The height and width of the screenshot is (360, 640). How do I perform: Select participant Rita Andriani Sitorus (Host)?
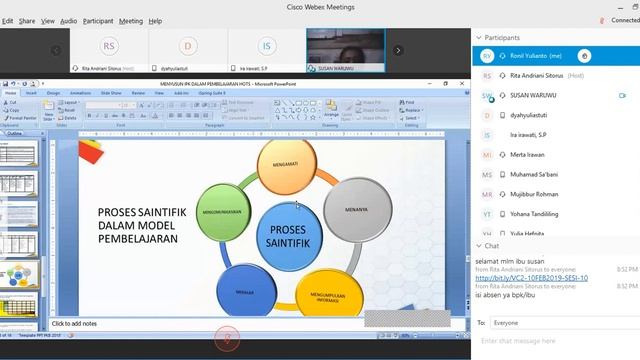(556, 76)
